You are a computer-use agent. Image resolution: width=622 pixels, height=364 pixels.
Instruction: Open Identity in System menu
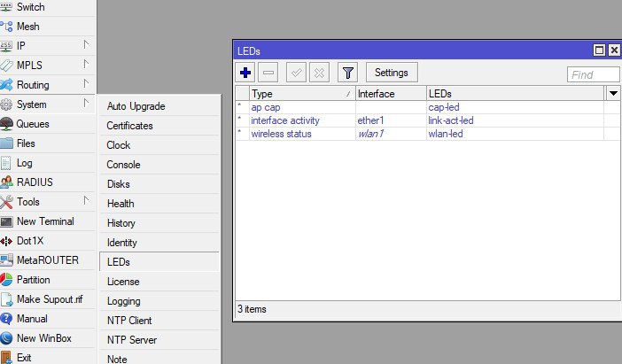[159, 243]
